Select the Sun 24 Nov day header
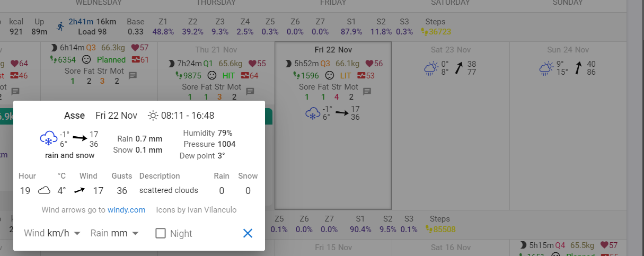The image size is (644, 256). click(x=568, y=50)
